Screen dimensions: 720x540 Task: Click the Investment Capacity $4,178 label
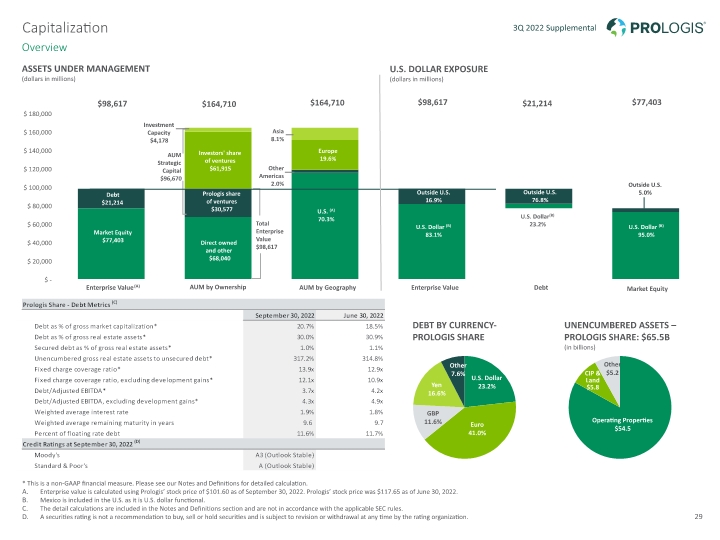pyautogui.click(x=159, y=133)
